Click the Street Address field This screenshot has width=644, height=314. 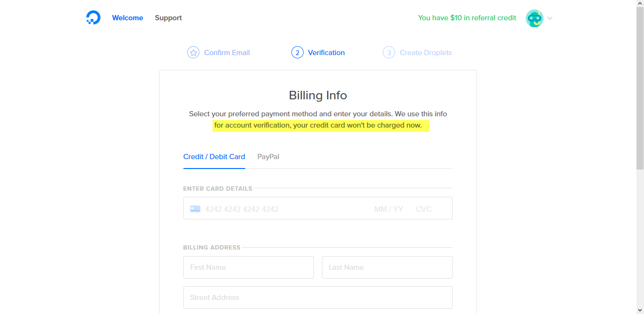[x=318, y=298]
